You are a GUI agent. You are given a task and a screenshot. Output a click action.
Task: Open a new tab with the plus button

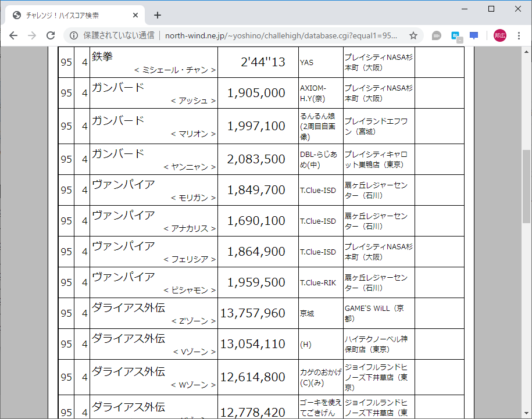pyautogui.click(x=157, y=15)
